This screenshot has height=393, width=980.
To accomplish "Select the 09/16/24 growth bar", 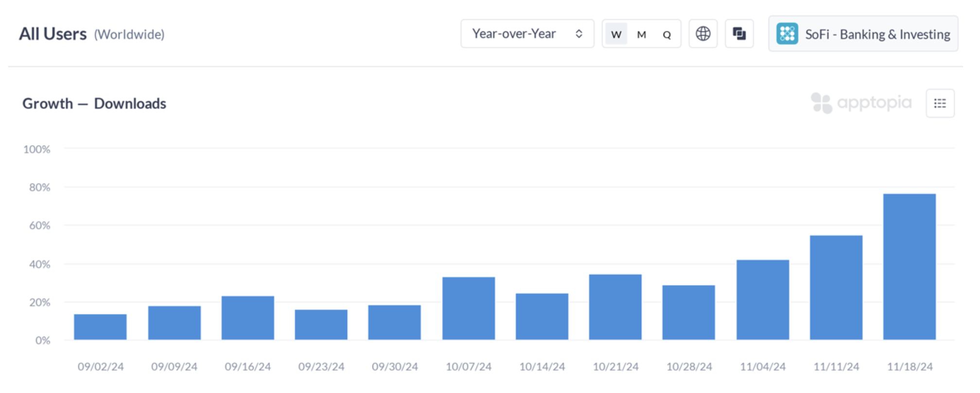I will (247, 318).
